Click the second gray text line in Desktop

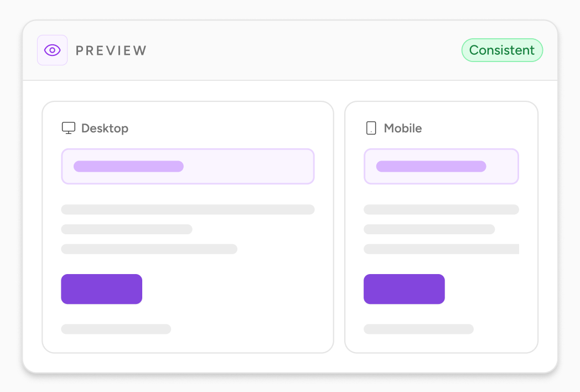point(127,229)
